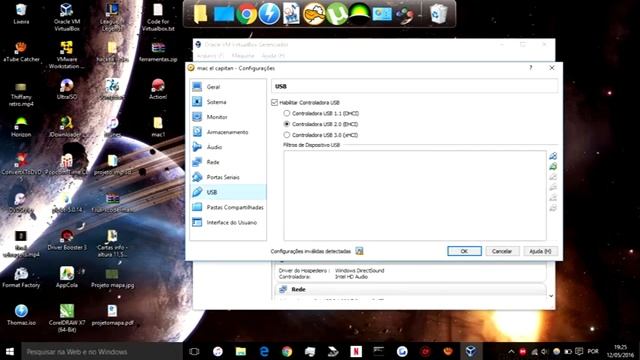
Task: Click the taskbar search field
Action: [x=102, y=351]
